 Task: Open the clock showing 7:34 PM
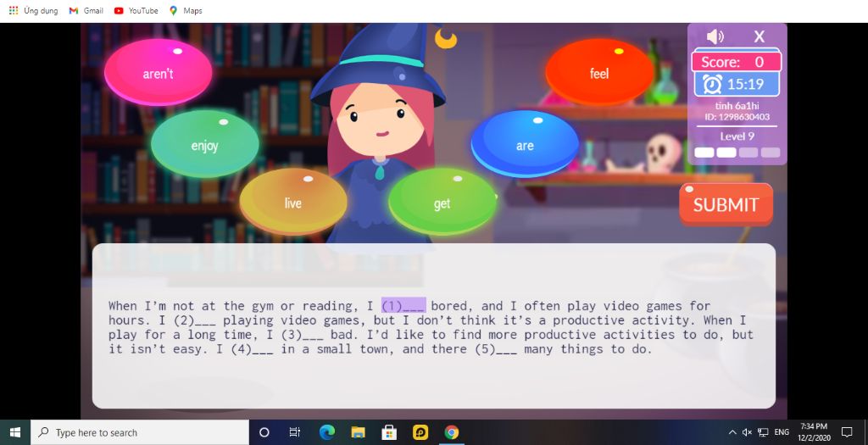coord(814,432)
